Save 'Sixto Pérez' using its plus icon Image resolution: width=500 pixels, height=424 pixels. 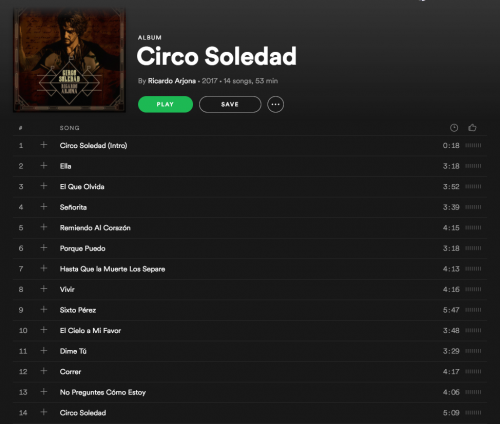click(x=44, y=309)
